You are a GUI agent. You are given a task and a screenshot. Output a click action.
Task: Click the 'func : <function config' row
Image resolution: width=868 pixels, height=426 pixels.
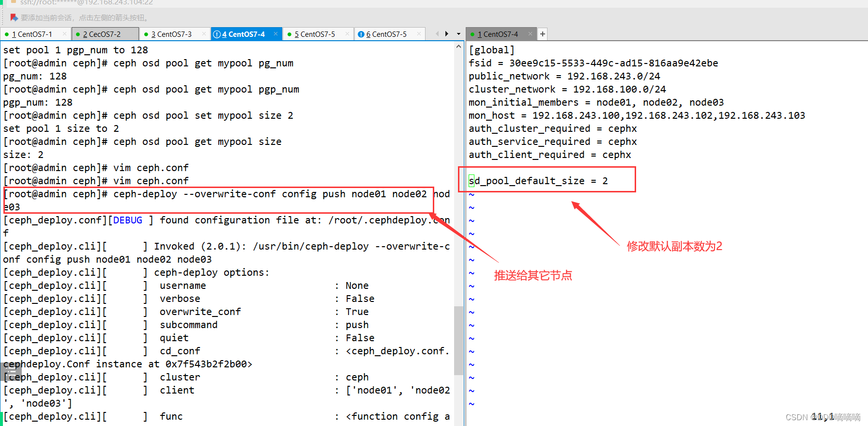(x=227, y=416)
